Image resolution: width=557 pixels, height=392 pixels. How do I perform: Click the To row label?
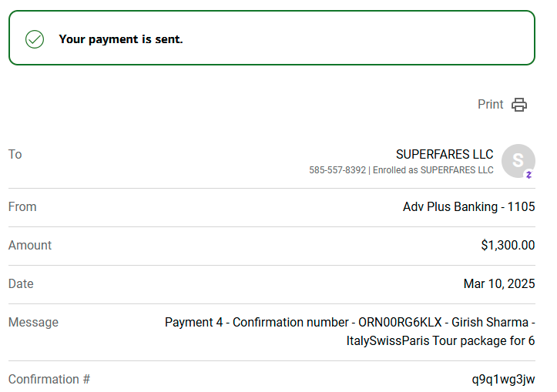(15, 155)
